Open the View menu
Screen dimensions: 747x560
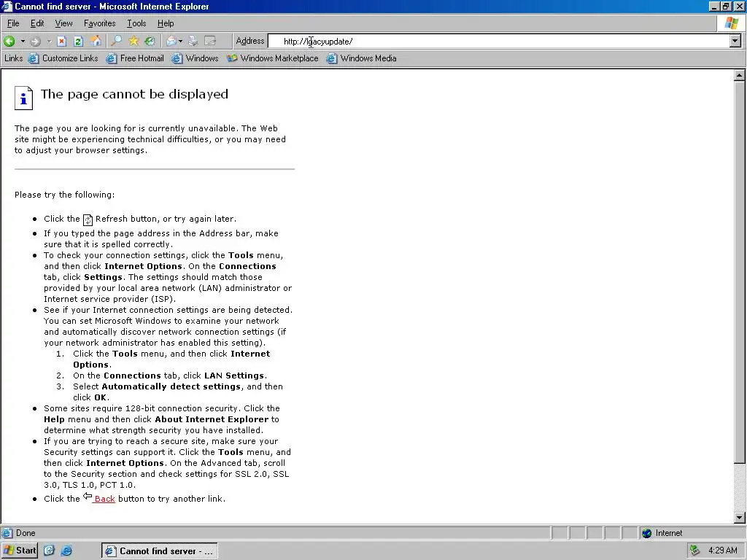pos(63,23)
